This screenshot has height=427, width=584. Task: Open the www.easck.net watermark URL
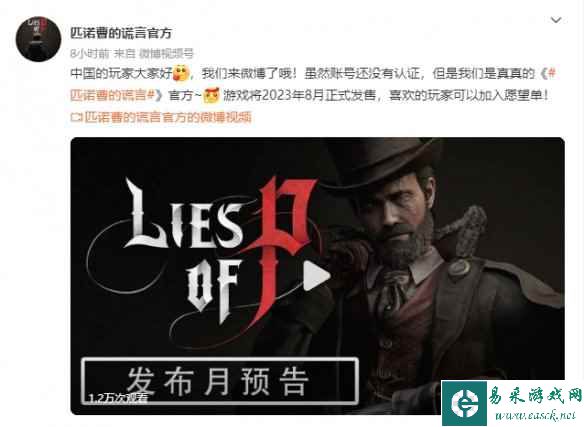(x=534, y=415)
